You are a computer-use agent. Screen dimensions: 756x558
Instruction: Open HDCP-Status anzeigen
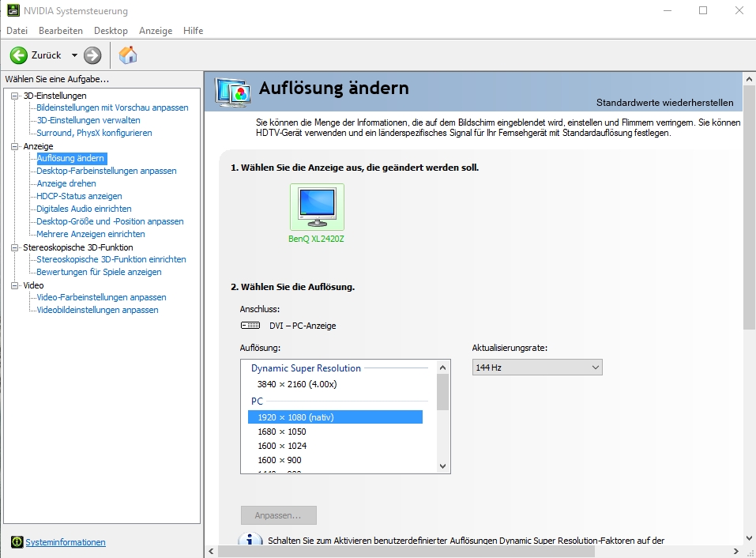coord(80,196)
